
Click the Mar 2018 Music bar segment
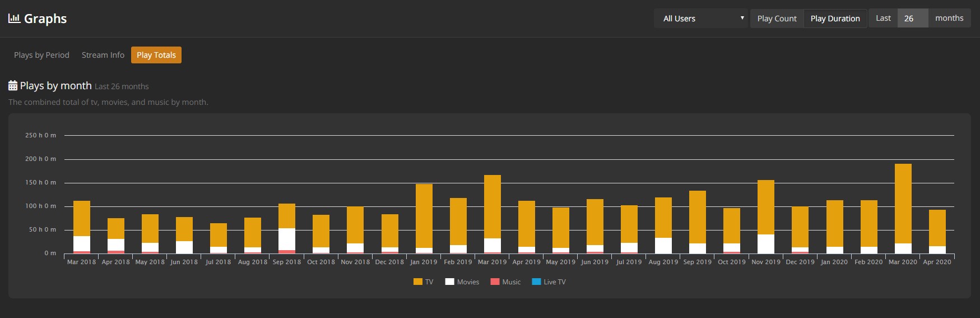(x=82, y=252)
